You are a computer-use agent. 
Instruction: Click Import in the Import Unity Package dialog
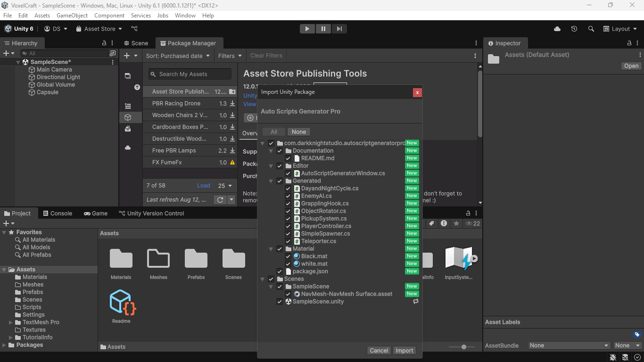tap(405, 351)
